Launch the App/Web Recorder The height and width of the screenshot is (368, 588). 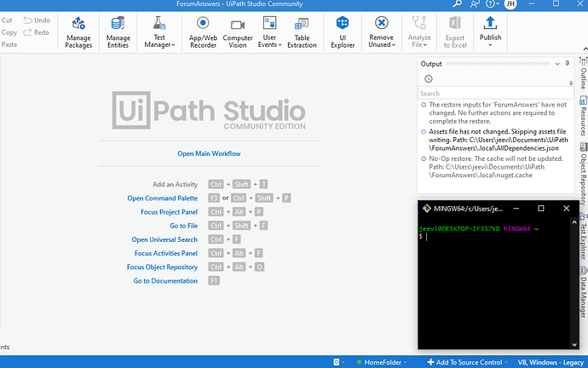coord(203,32)
